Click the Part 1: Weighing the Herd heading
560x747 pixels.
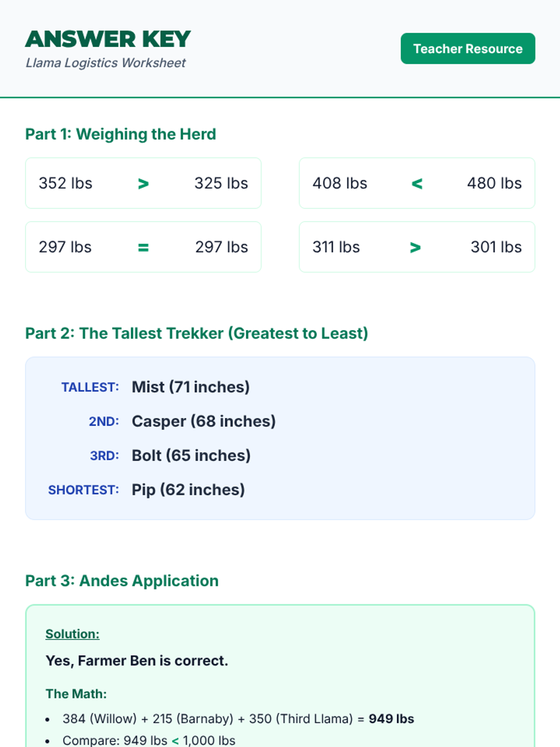pos(120,134)
